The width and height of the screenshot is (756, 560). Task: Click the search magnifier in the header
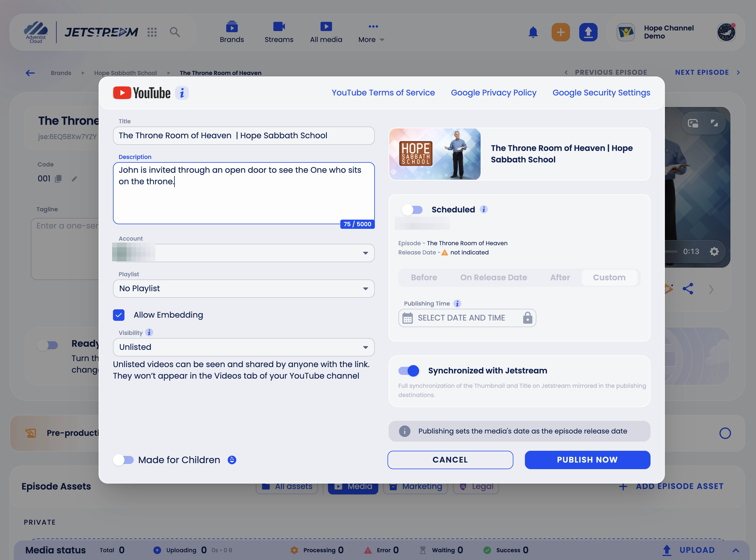[174, 32]
